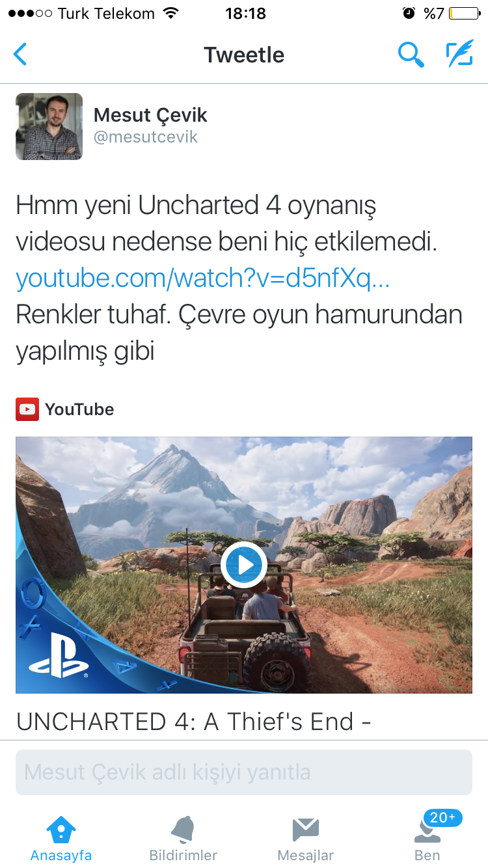Open the search magnifier icon
Screen dimensions: 488x868
pos(411,55)
